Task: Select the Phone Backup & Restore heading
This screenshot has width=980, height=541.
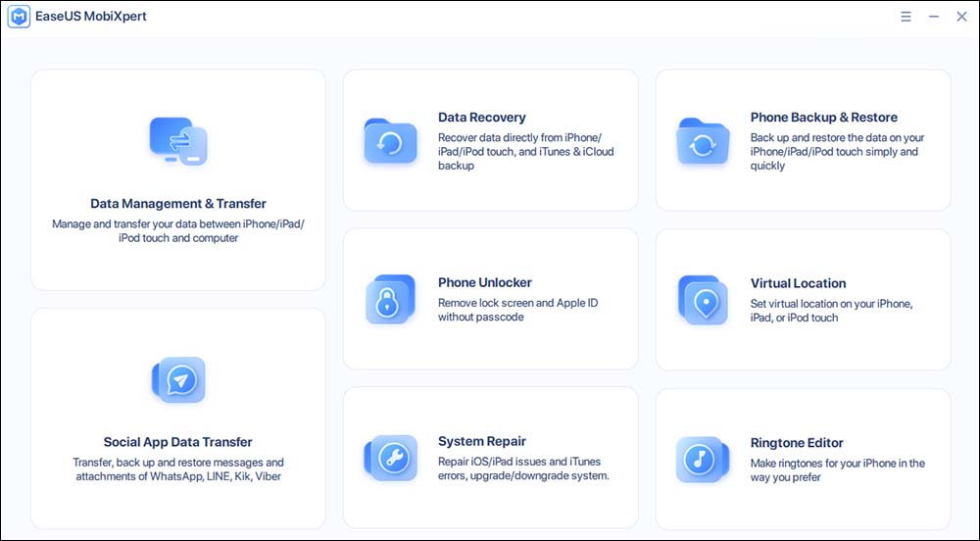Action: click(x=824, y=118)
